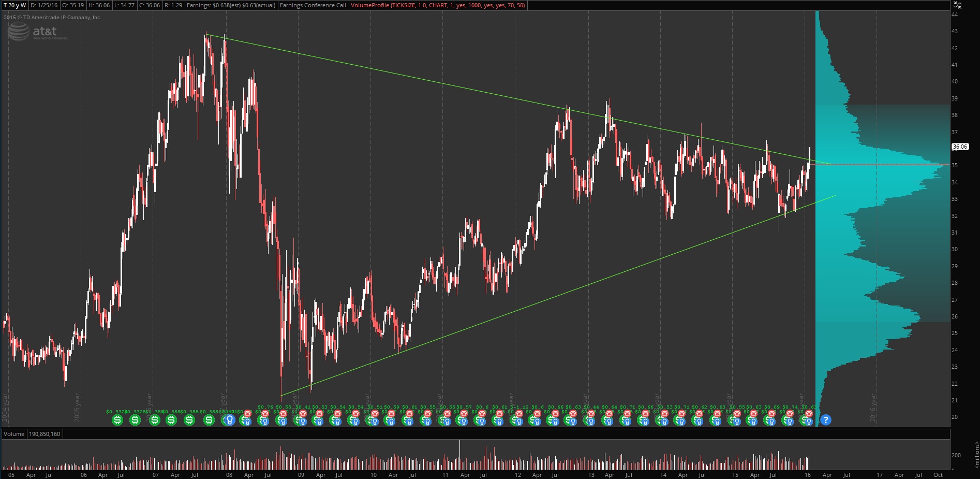
Task: Open the blue question mark help icon
Action: pyautogui.click(x=825, y=420)
